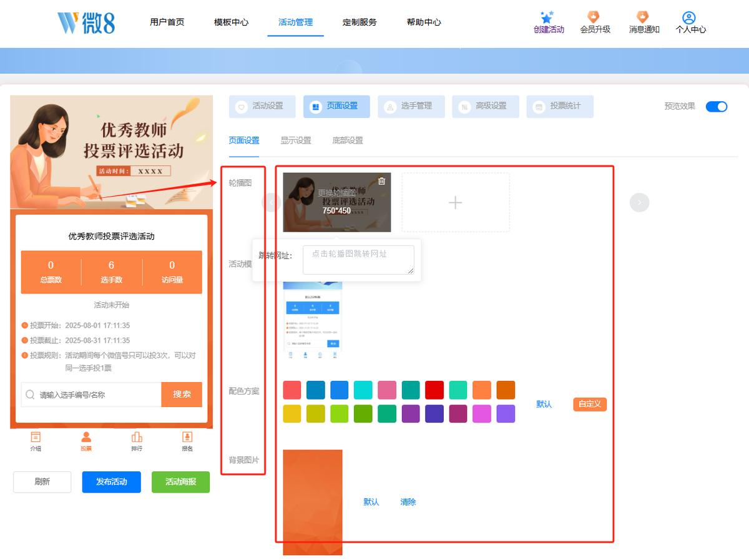The width and height of the screenshot is (749, 560).
Task: Click the 跳转网址 text field
Action: pos(358,260)
